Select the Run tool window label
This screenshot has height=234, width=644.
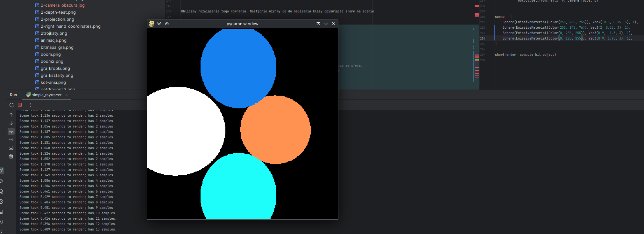tap(13, 95)
